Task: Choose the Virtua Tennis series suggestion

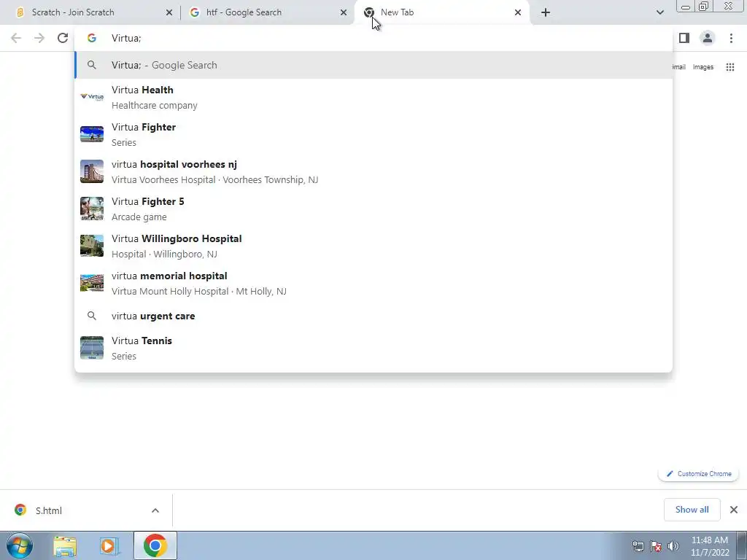Action: pos(373,348)
